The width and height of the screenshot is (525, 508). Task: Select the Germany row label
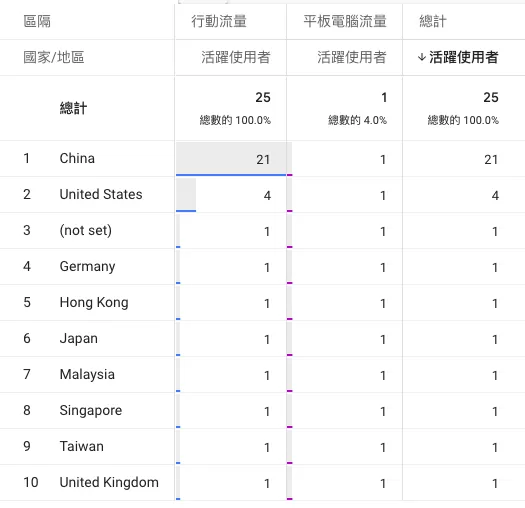pos(87,267)
